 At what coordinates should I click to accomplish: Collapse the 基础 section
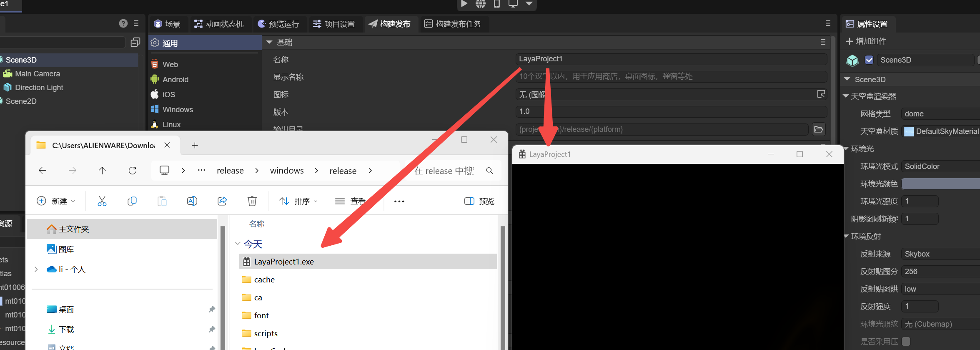click(269, 42)
